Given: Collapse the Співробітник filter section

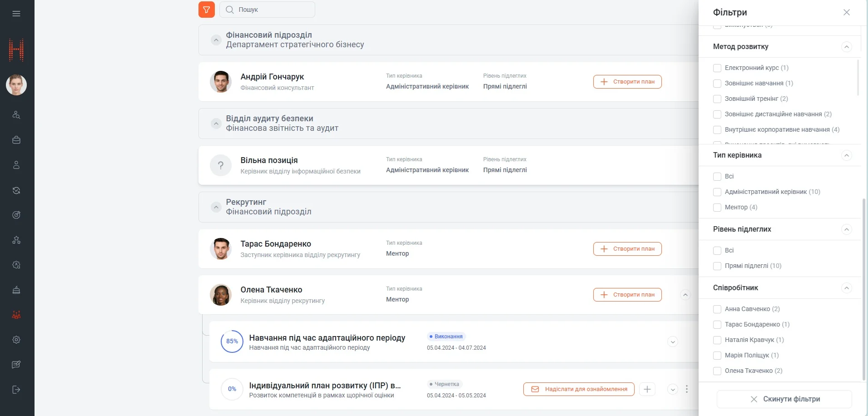Looking at the screenshot, I should tap(846, 288).
